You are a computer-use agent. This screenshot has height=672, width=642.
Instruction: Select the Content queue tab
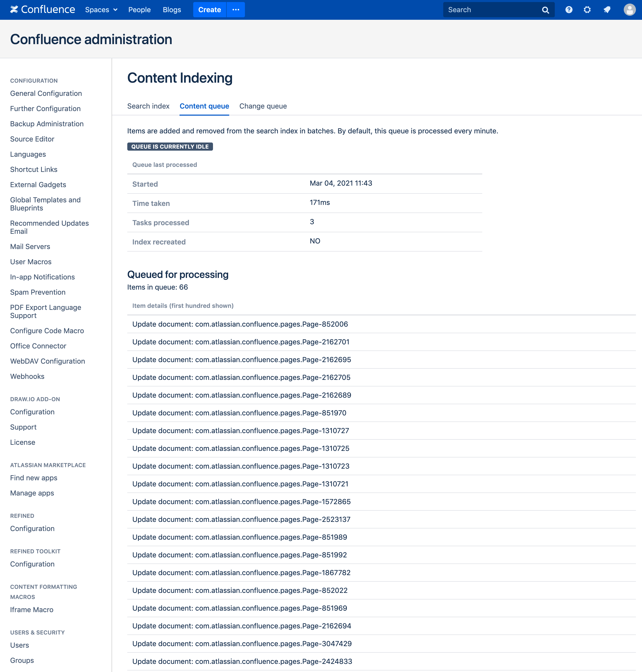coord(204,106)
